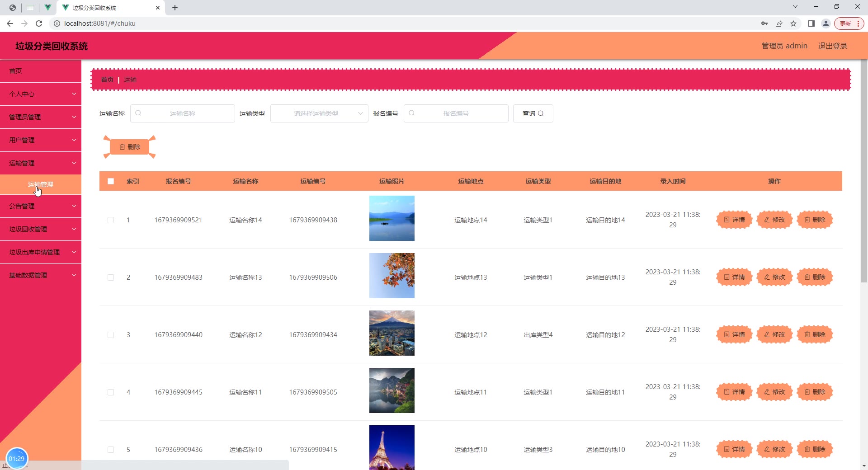Click 删除 for 运输名称13 row
The height and width of the screenshot is (470, 868).
(x=815, y=277)
